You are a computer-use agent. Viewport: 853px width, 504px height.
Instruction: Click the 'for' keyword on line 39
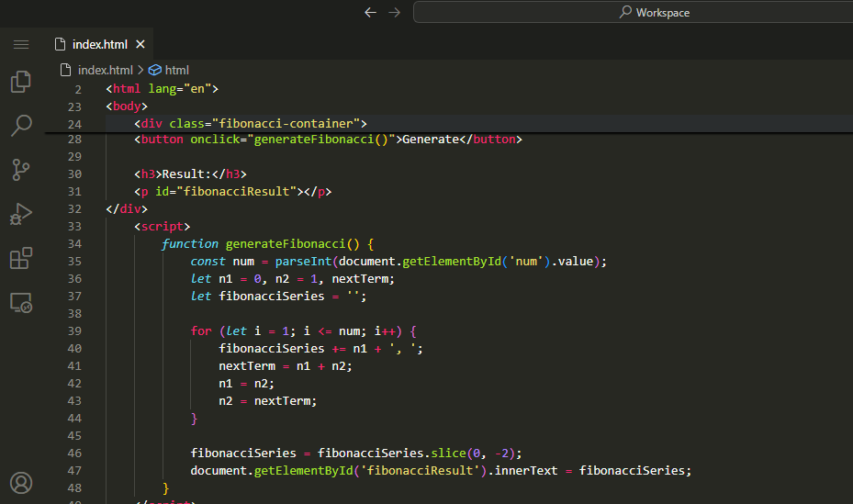[x=201, y=331]
